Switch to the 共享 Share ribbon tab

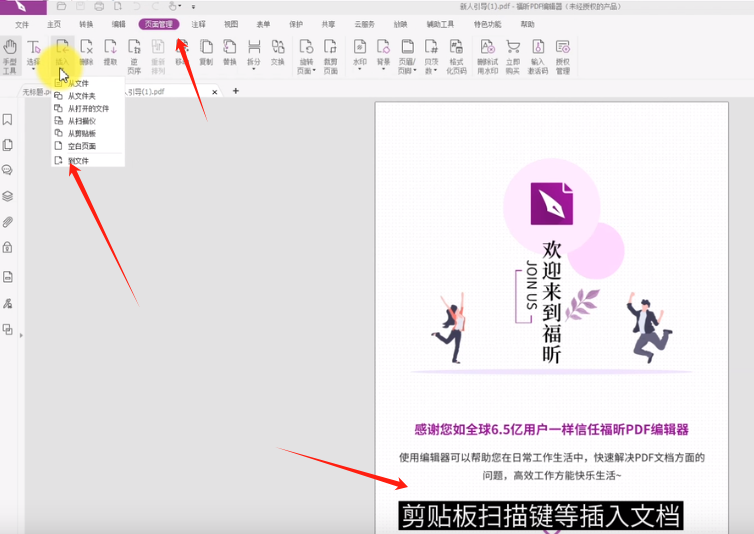click(x=328, y=24)
